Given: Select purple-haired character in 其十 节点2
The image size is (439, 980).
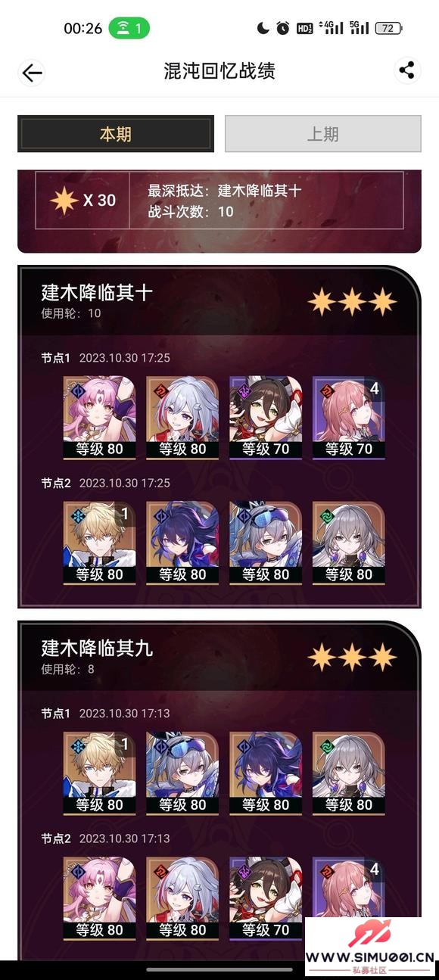Looking at the screenshot, I should (x=182, y=542).
